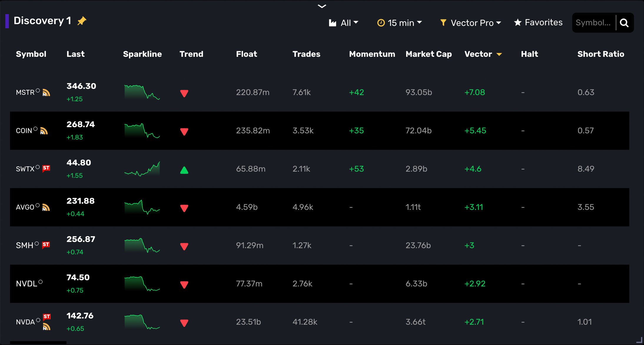Sort by the Short Ratio column header

point(601,54)
